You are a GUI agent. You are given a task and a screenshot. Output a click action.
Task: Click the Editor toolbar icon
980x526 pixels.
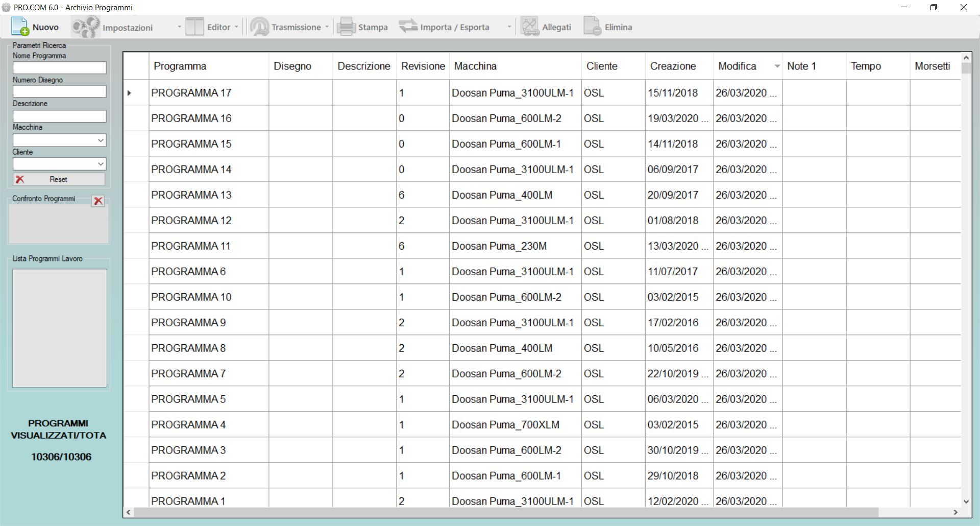click(x=194, y=27)
